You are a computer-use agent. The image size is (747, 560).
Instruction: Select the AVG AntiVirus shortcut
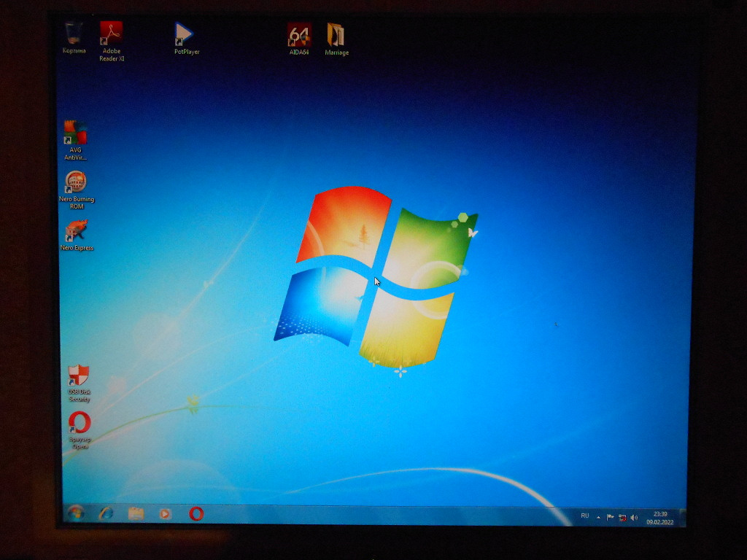click(x=75, y=141)
